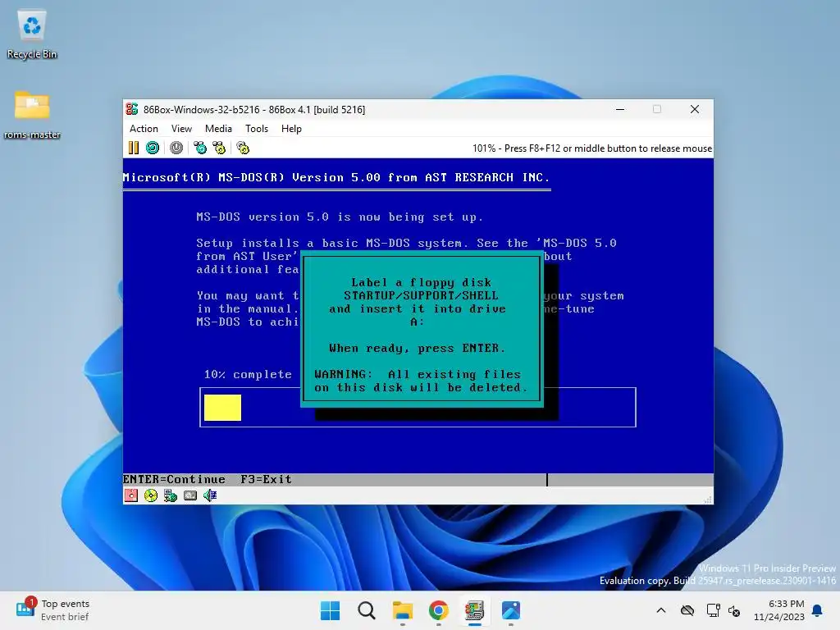Show hidden icons with the tray chevron
The image size is (840, 630).
pyautogui.click(x=661, y=610)
